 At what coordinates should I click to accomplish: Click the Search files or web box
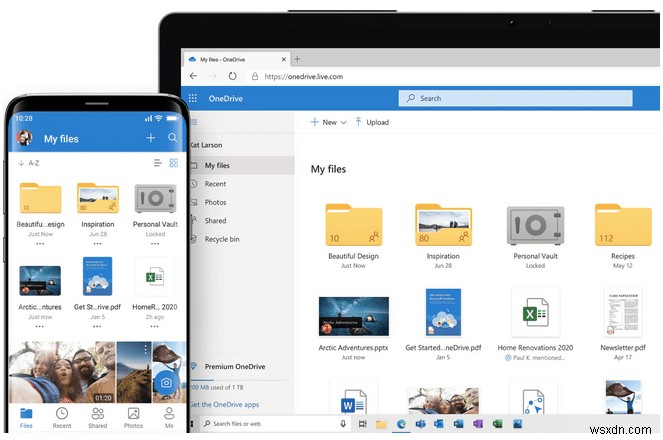[275, 424]
